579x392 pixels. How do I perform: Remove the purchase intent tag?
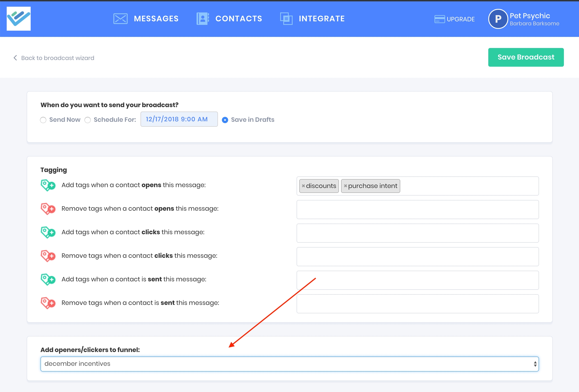345,186
